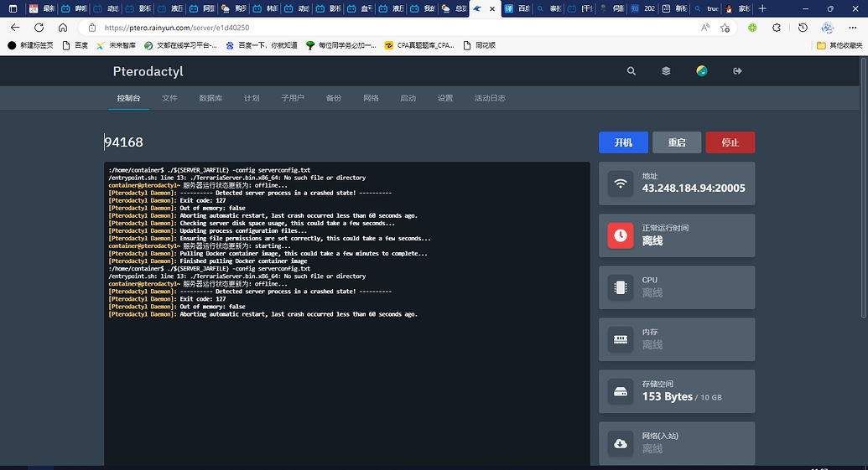Viewport: 868px width, 470px height.
Task: Refresh the page with browser reload button
Action: [39, 28]
